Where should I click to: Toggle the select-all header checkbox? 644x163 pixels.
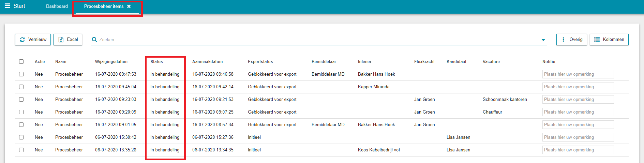coord(21,62)
